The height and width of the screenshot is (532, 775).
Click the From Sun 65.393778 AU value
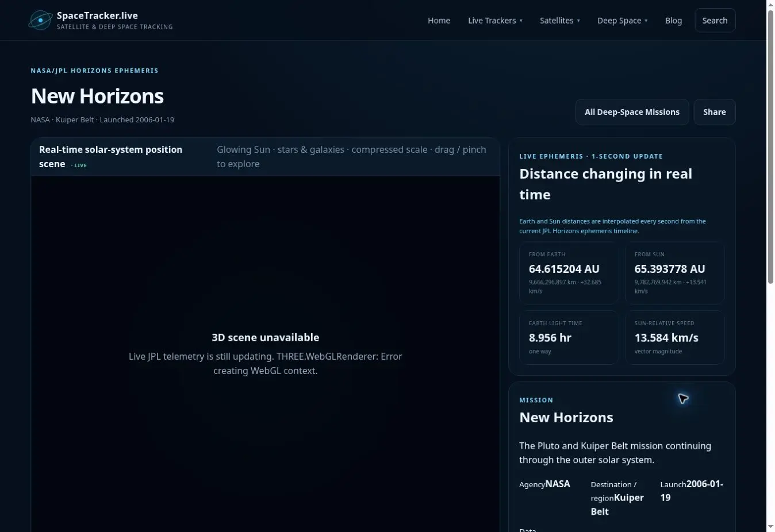(x=669, y=269)
